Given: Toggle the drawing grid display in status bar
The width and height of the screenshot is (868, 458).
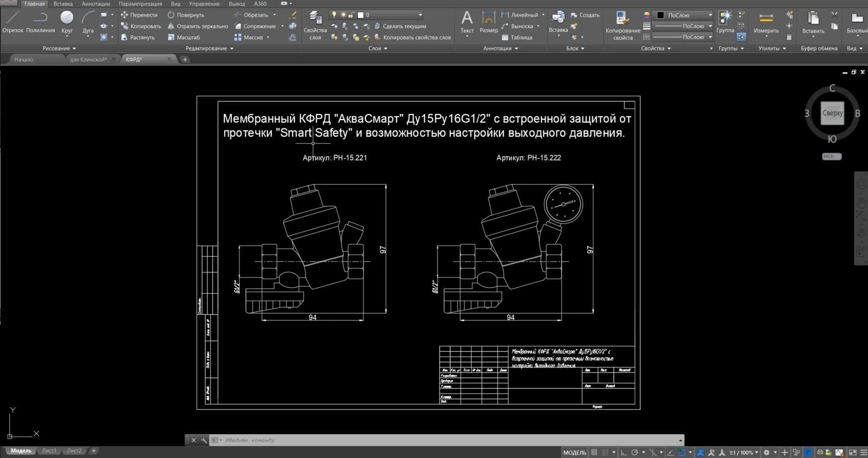Looking at the screenshot, I should pos(594,452).
